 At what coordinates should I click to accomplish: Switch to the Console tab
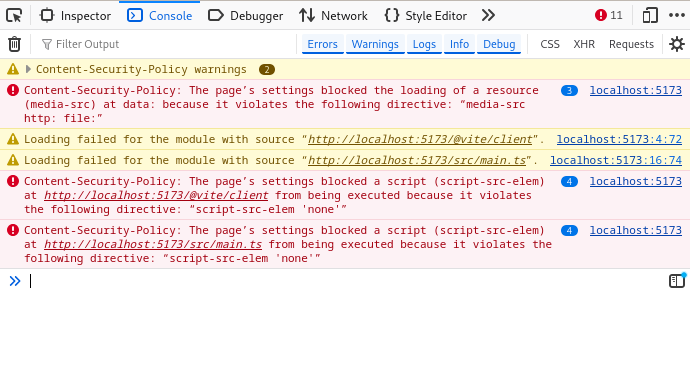(159, 16)
